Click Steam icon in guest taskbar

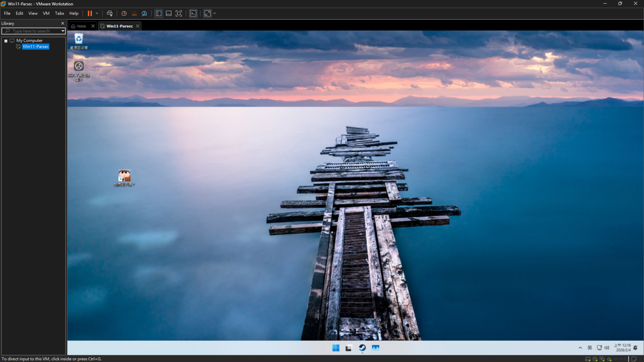pos(362,348)
